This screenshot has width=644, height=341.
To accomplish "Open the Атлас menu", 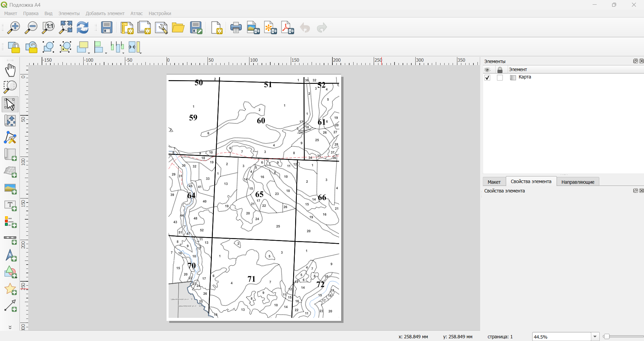I will point(136,13).
